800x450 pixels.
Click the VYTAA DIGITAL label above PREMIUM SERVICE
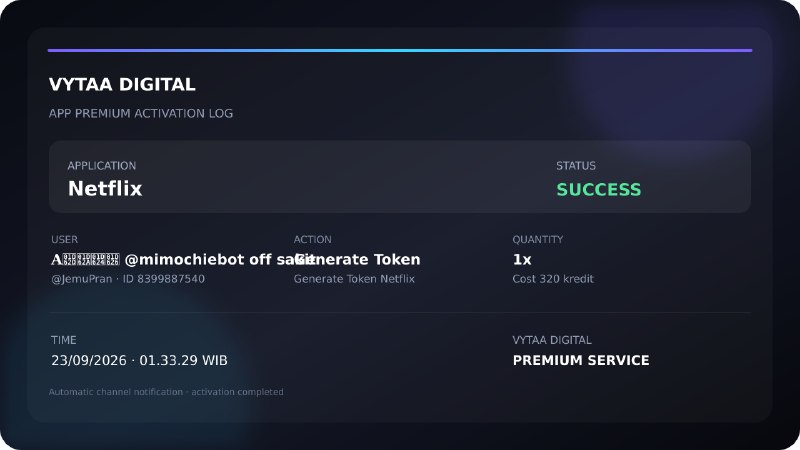(552, 340)
